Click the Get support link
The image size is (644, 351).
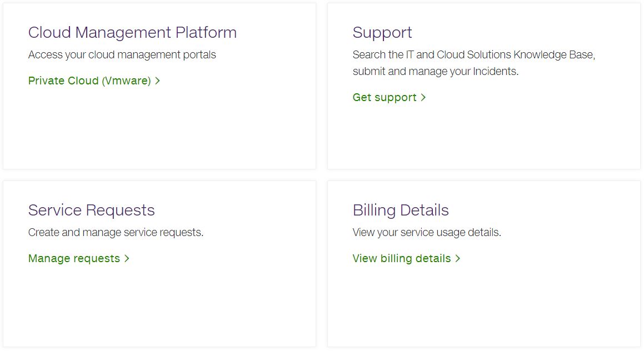pos(384,97)
